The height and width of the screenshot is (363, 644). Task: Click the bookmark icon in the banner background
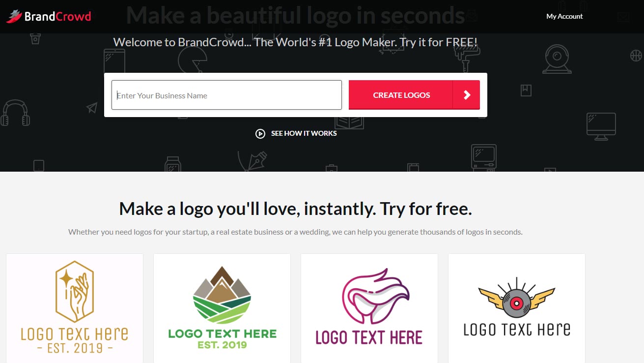[526, 91]
